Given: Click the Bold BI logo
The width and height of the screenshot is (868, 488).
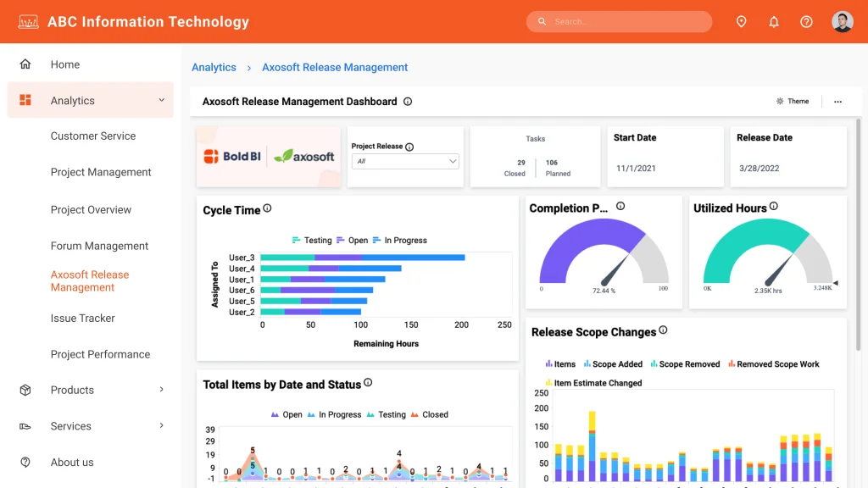Looking at the screenshot, I should [232, 157].
